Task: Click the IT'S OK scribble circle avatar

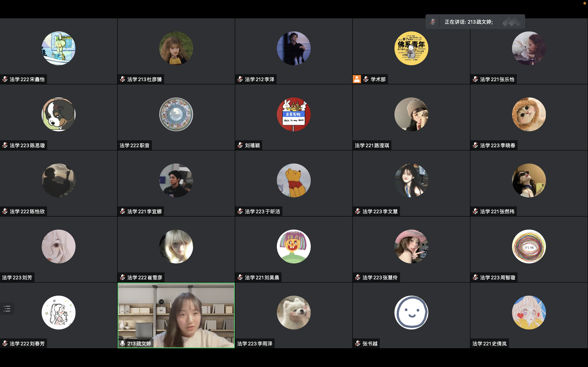Action: (529, 246)
